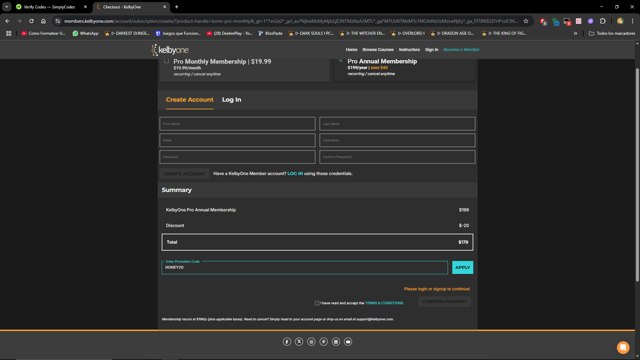Focus the Email field
The height and width of the screenshot is (360, 640).
pyautogui.click(x=237, y=140)
